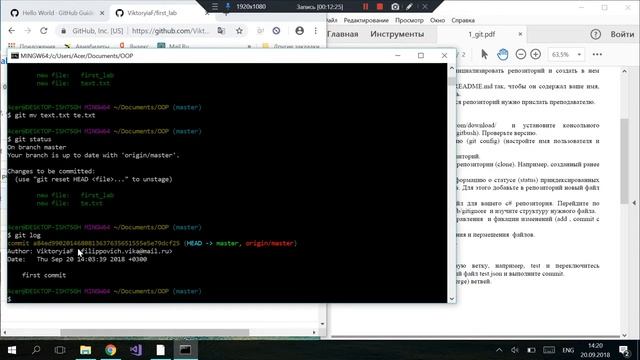Open the white document app on the taskbar
Screen dimensions: 640x360
pyautogui.click(x=160, y=350)
